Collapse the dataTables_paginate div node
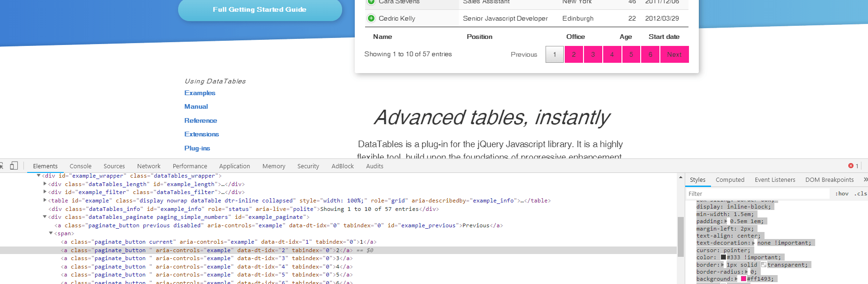This screenshot has width=868, height=284. pyautogui.click(x=45, y=217)
